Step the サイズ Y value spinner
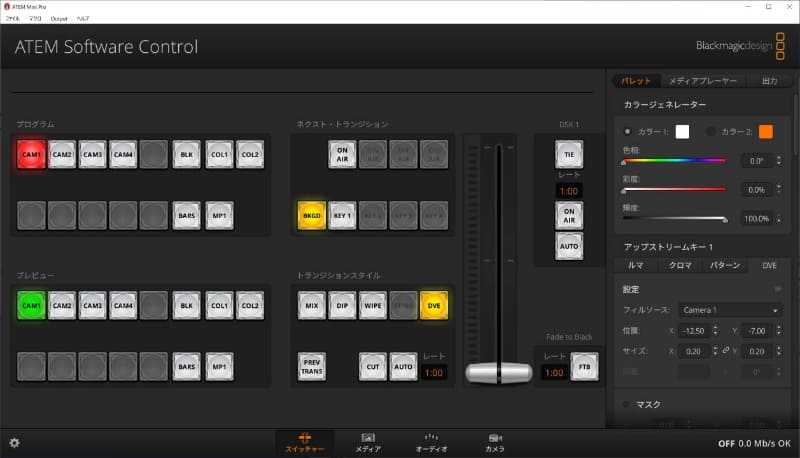 (779, 351)
